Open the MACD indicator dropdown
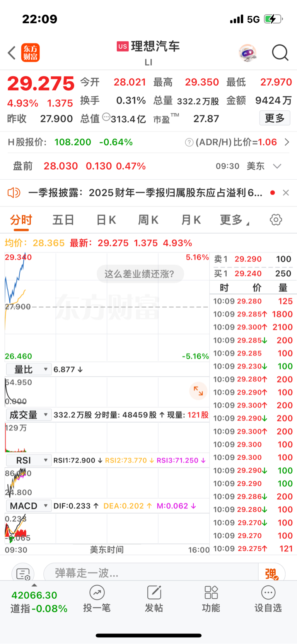The image size is (297, 644). pyautogui.click(x=29, y=506)
